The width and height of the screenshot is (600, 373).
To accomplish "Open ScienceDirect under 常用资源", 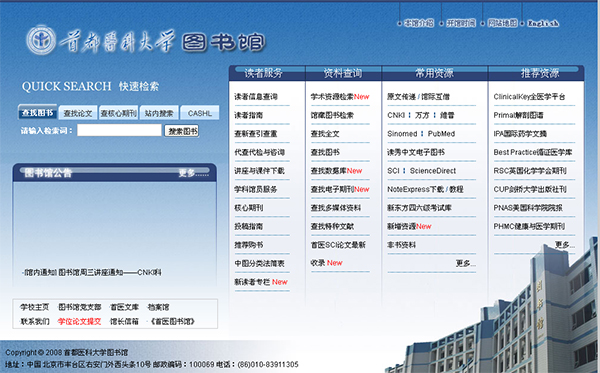I will click(x=433, y=171).
